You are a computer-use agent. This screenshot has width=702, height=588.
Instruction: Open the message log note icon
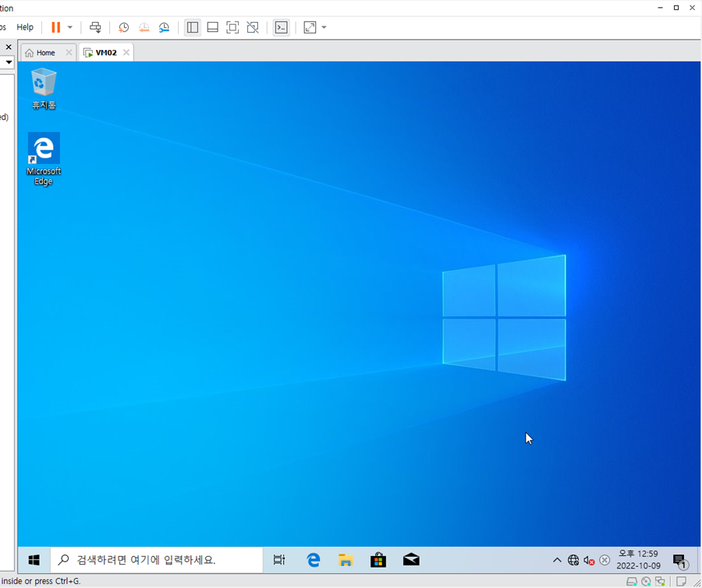(x=681, y=581)
